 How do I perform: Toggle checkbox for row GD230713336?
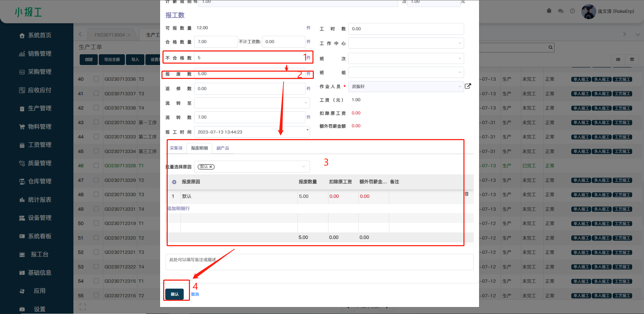[x=96, y=79]
